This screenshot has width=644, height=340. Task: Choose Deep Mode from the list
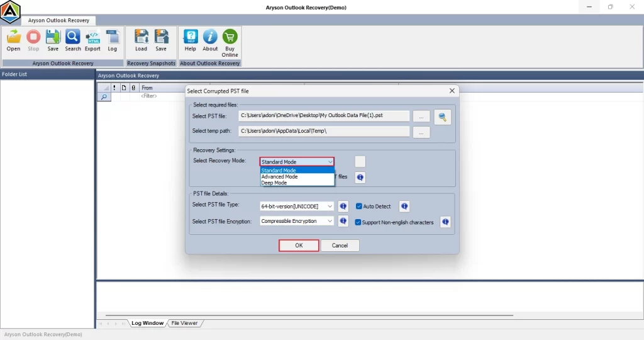point(297,183)
